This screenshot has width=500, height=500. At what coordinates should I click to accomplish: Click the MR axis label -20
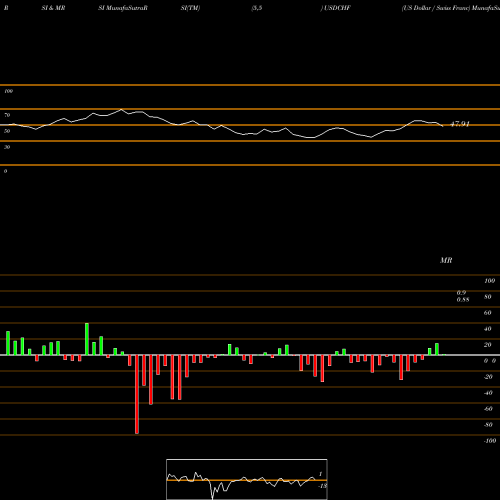click(488, 377)
